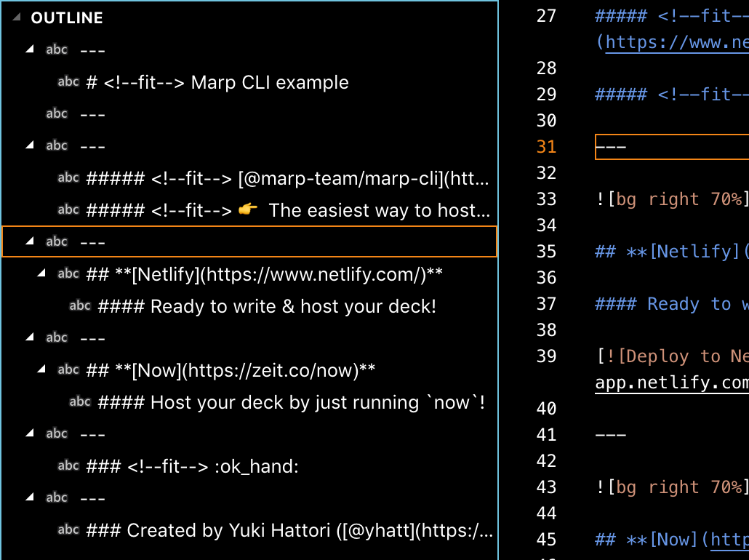Select the '### <!--fit--> :ok_hand:' outline entry
The image size is (749, 560).
(192, 466)
